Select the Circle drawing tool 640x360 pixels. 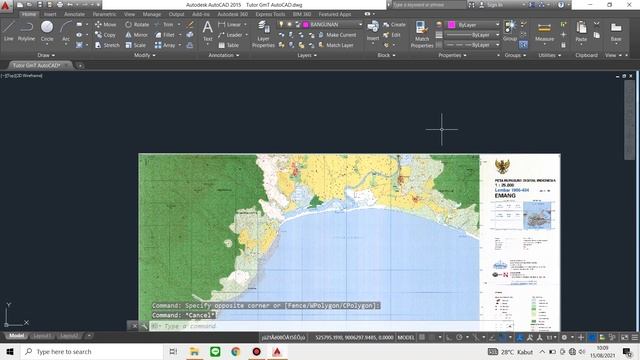point(47,31)
